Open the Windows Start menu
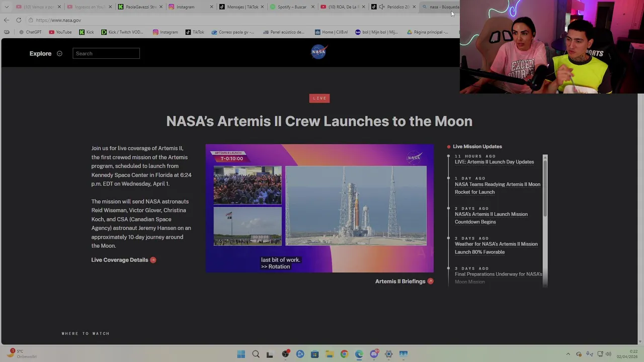 241,354
